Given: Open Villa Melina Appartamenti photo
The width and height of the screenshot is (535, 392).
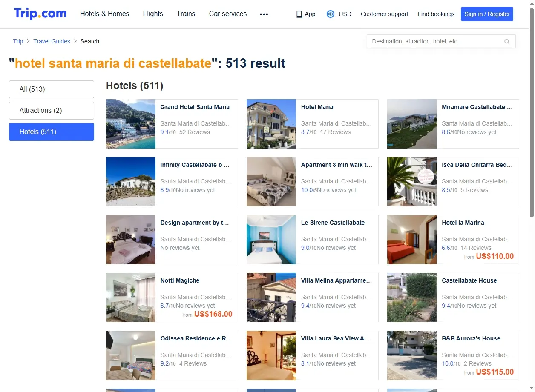Looking at the screenshot, I should (271, 298).
